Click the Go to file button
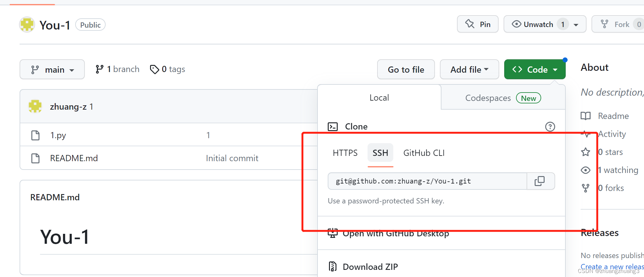 click(406, 69)
